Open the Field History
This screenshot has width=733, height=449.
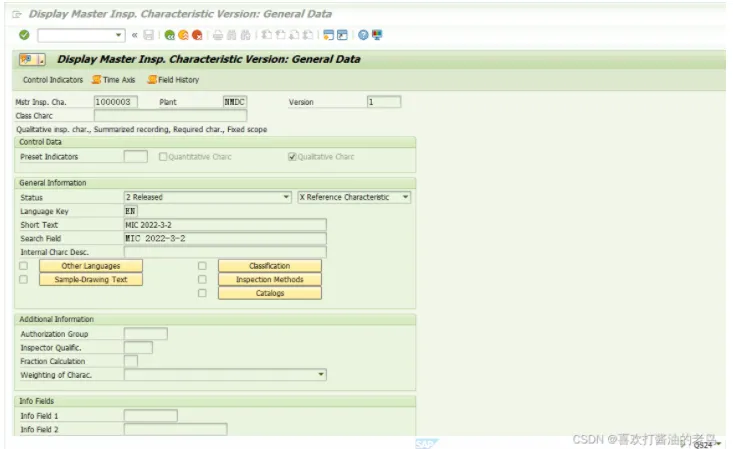pyautogui.click(x=173, y=80)
